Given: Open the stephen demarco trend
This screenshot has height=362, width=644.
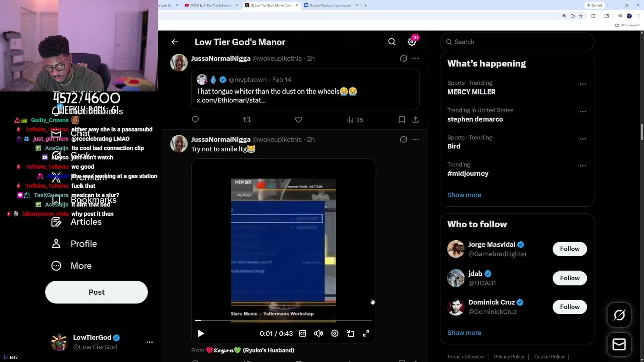Looking at the screenshot, I should pyautogui.click(x=475, y=119).
